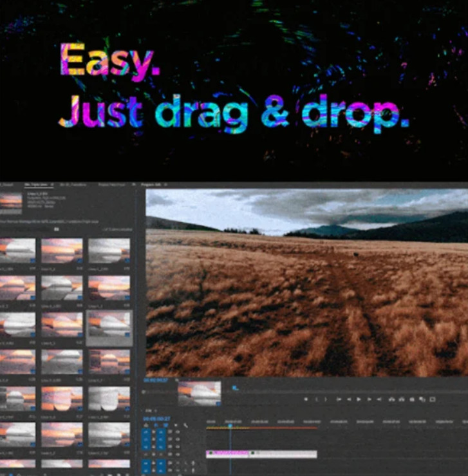Toggle Snap in the timeline header
Screen dimensions: 468x476
156,426
